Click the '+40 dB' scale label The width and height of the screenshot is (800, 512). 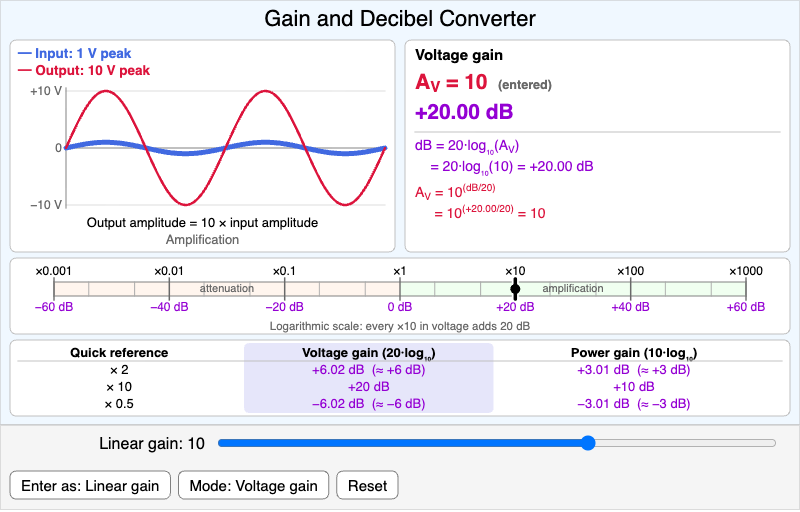(631, 307)
